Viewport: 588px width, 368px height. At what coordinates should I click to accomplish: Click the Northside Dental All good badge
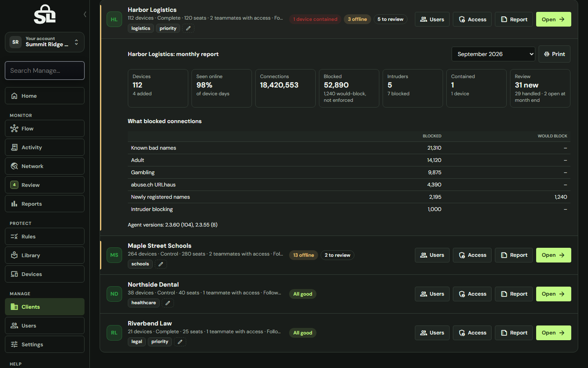pyautogui.click(x=303, y=294)
